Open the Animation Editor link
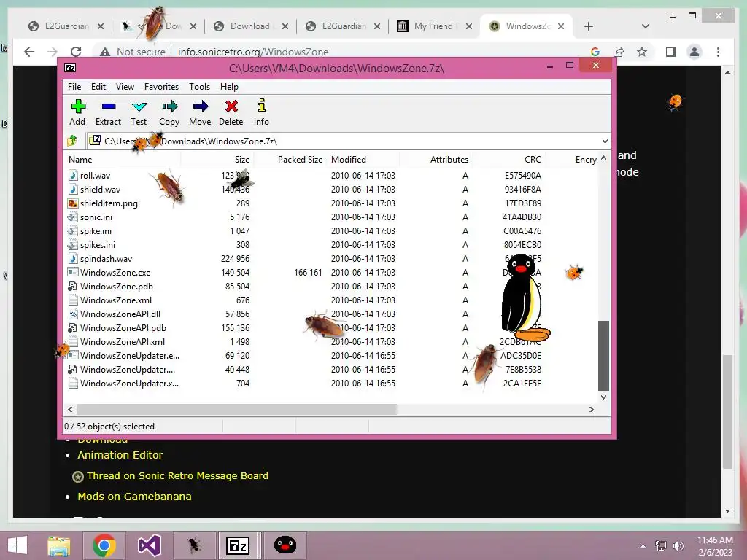The width and height of the screenshot is (747, 560). 120,455
